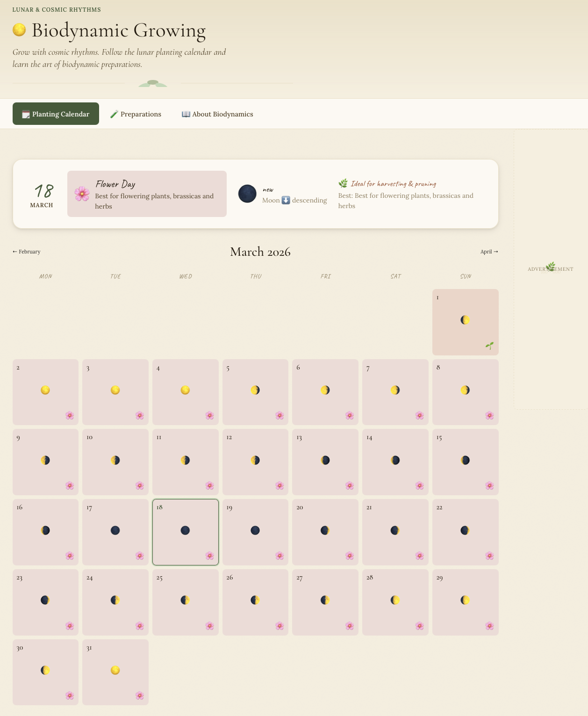Click the herb leaf icon beside harvesting advice

click(344, 183)
